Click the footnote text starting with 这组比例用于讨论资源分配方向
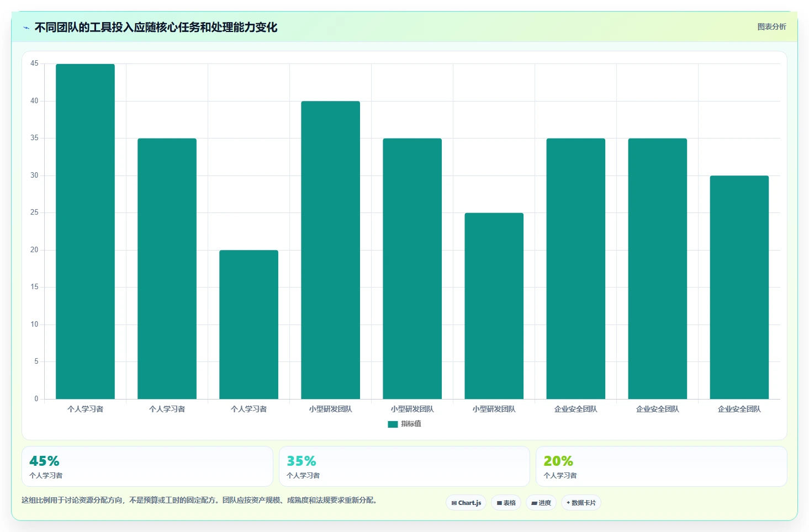Screen dimensions: 809x532 [x=199, y=501]
